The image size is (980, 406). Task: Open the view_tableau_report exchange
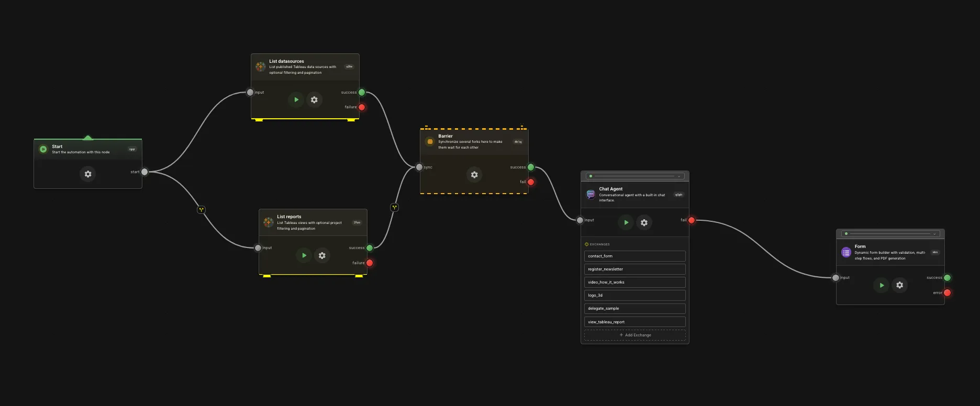635,322
